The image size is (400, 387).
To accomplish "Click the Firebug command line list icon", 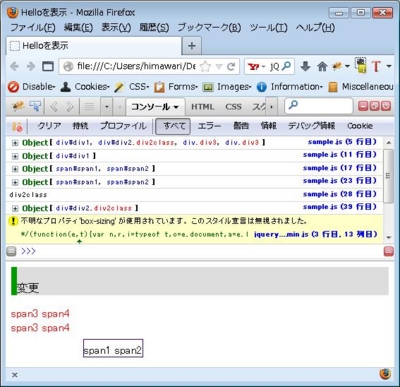I will pyautogui.click(x=89, y=107).
